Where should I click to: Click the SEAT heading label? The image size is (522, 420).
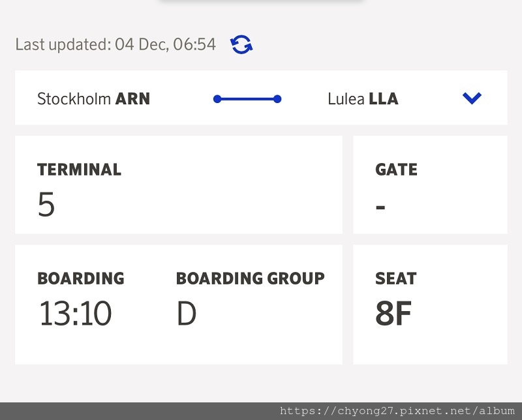pos(396,278)
